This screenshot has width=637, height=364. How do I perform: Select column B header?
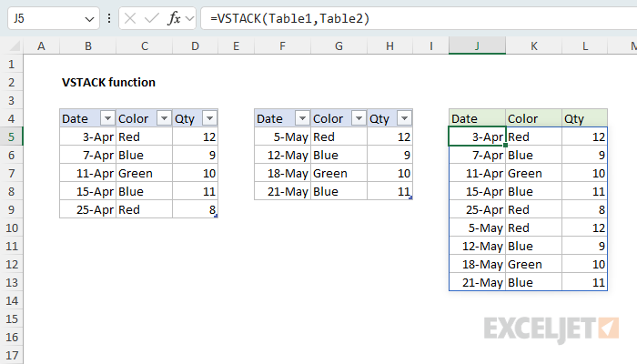[87, 45]
